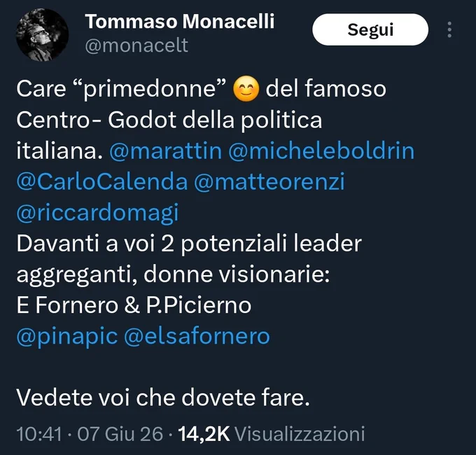Click the 'Davanti a voi 2 potenziali leader' line
This screenshot has width=476, height=455.
click(189, 244)
